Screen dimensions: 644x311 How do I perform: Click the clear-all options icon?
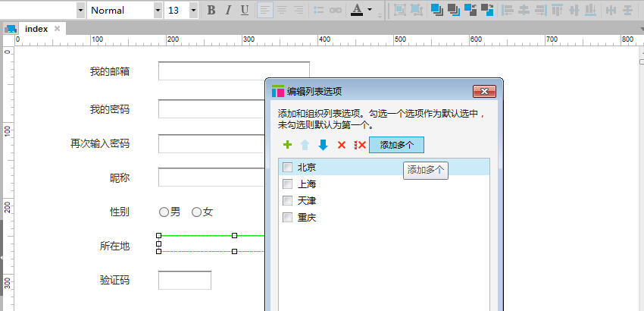tap(360, 145)
